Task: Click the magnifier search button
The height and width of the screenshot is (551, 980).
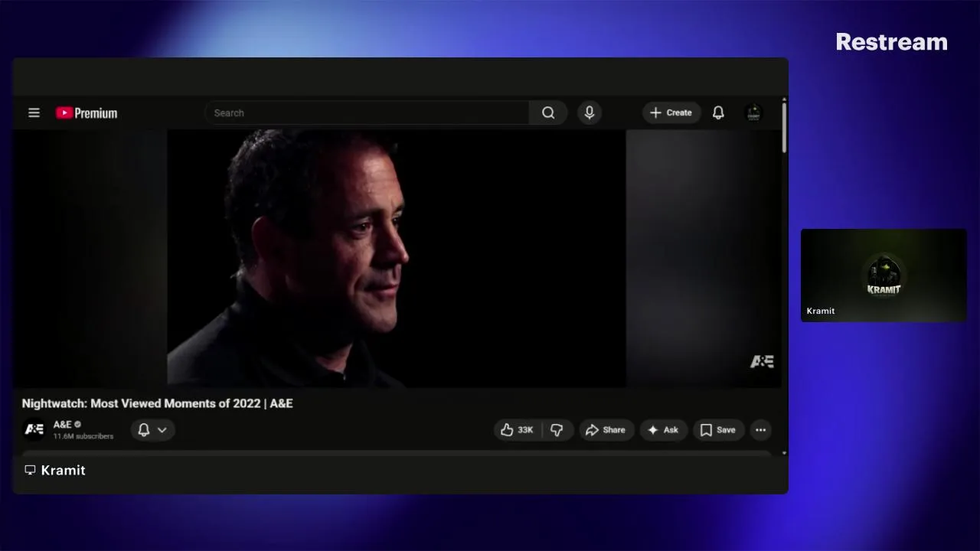Action: [x=548, y=112]
